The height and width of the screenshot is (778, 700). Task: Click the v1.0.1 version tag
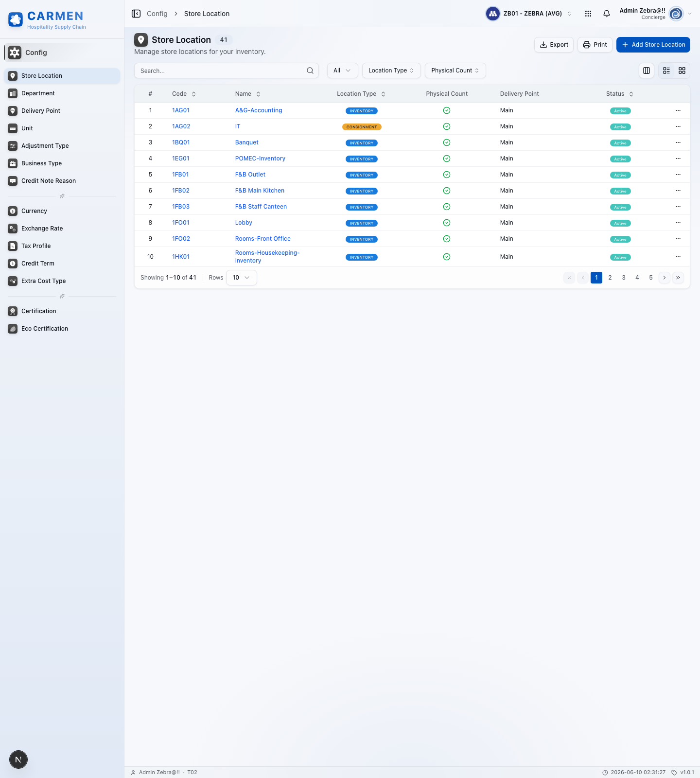pyautogui.click(x=682, y=772)
